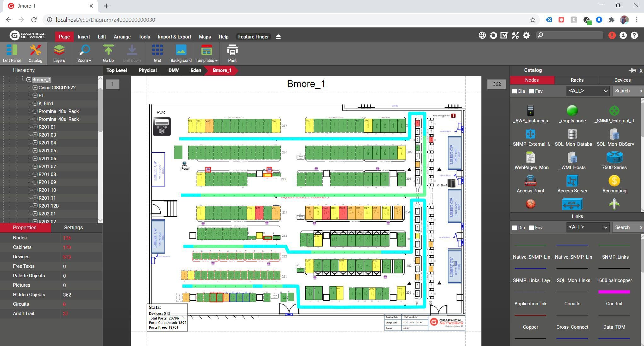This screenshot has height=346, width=644.
Task: Select the magenta Conduit link swatch
Action: [614, 292]
